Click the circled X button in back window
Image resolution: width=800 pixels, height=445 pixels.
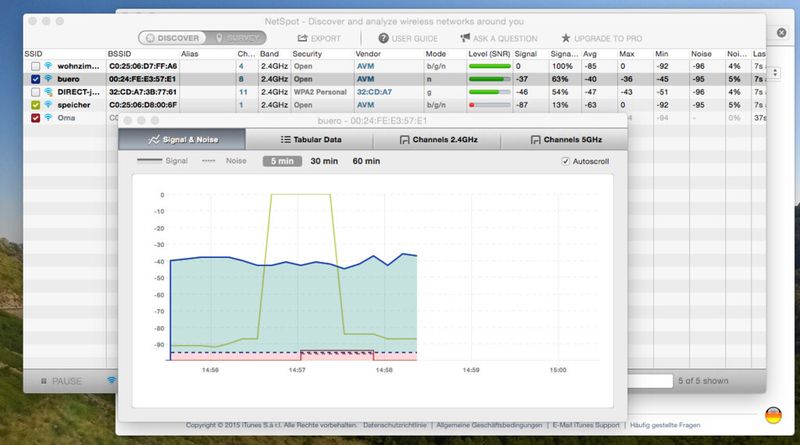tap(781, 33)
